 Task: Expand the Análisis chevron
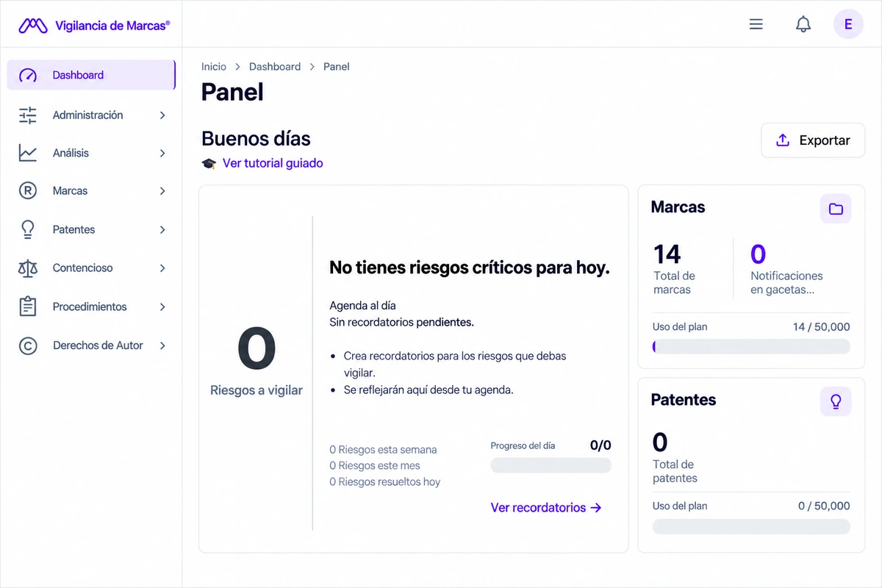(162, 153)
